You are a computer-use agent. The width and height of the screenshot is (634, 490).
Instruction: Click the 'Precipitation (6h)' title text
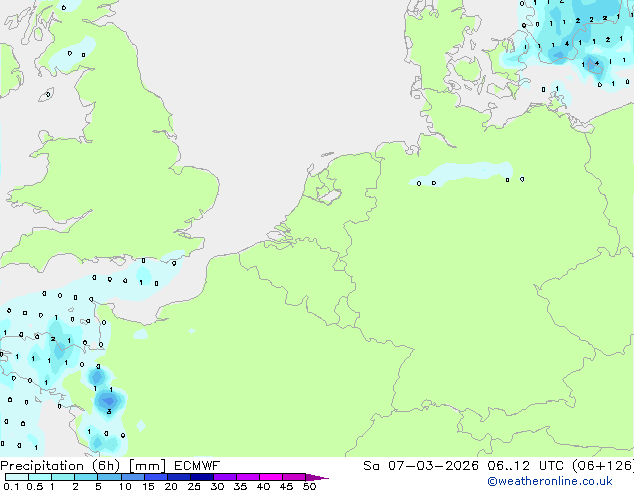[60, 466]
